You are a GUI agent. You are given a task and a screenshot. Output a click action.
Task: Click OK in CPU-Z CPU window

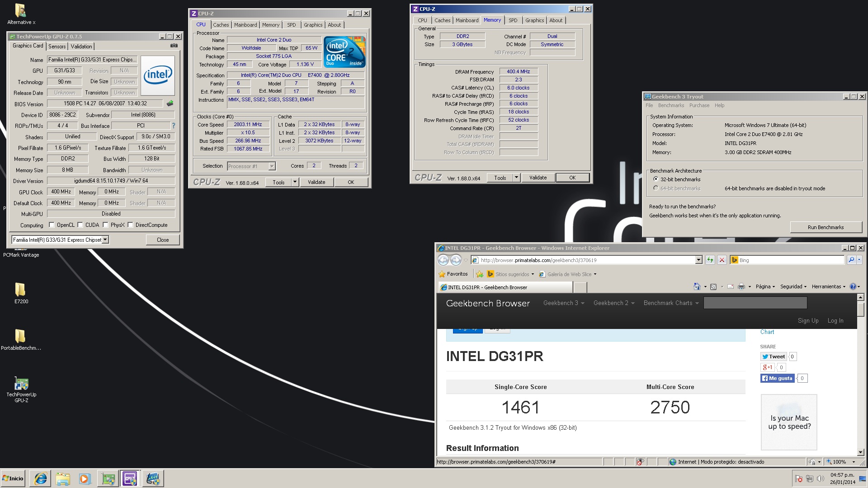pos(351,182)
